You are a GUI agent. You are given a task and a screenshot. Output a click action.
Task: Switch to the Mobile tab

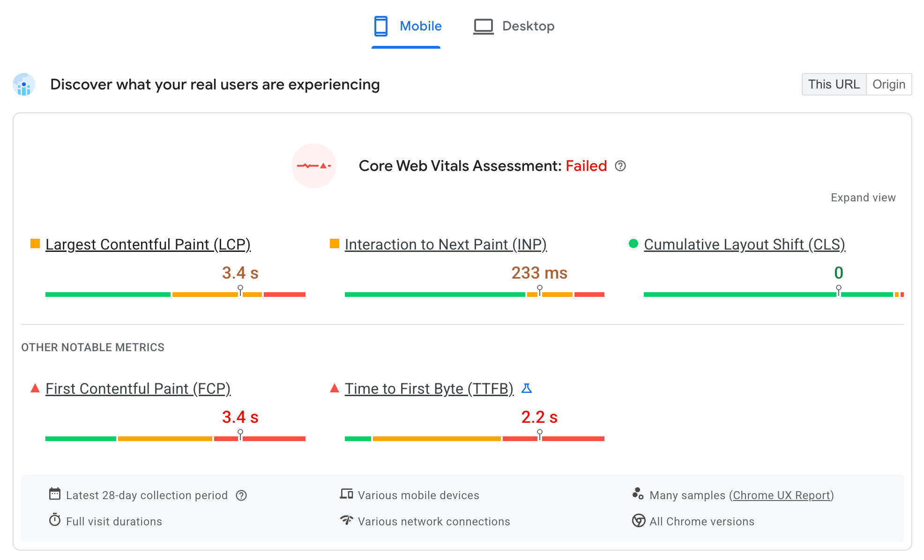point(405,26)
